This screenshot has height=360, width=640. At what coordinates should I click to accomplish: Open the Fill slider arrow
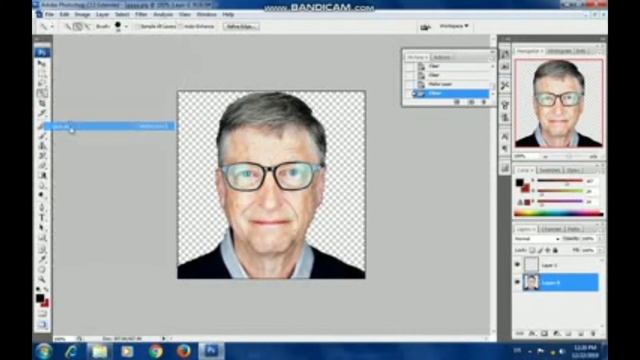pos(600,250)
